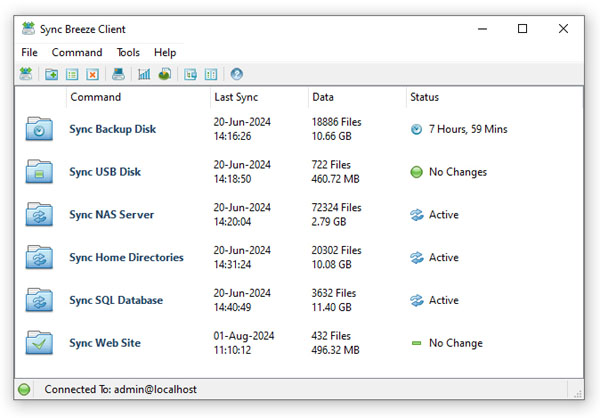This screenshot has height=418, width=600.
Task: Select the Sync Backup Disk command
Action: [x=112, y=129]
